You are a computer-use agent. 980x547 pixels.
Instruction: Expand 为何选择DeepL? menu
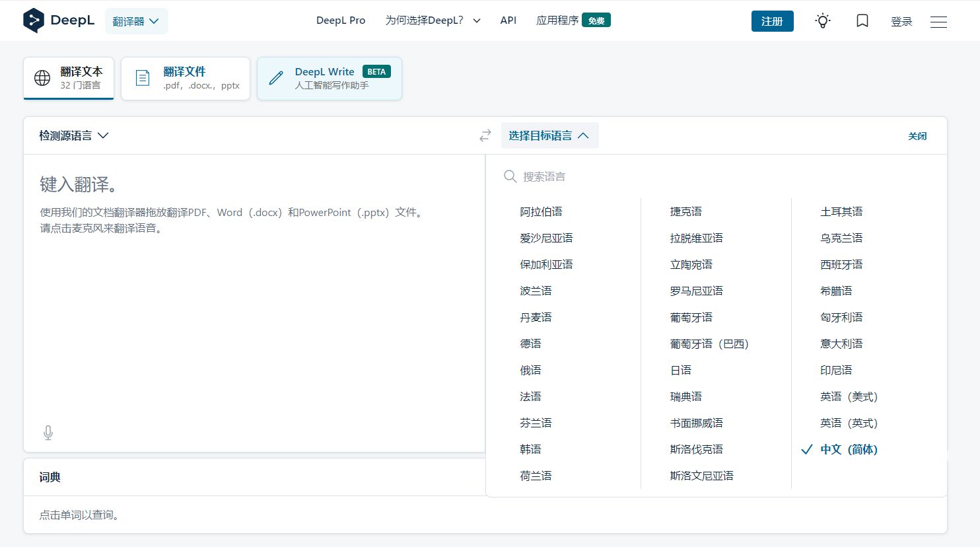point(433,20)
